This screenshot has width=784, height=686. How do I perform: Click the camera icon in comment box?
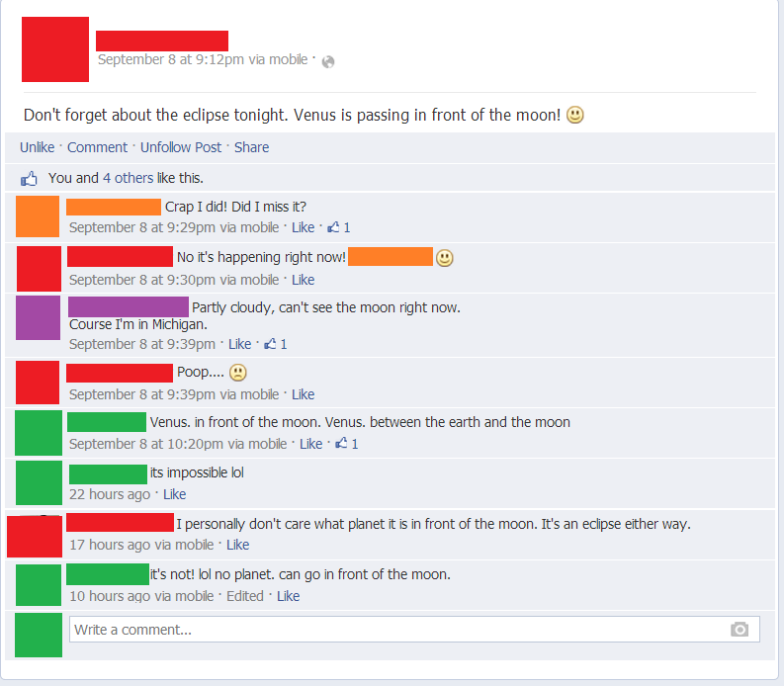pyautogui.click(x=740, y=629)
